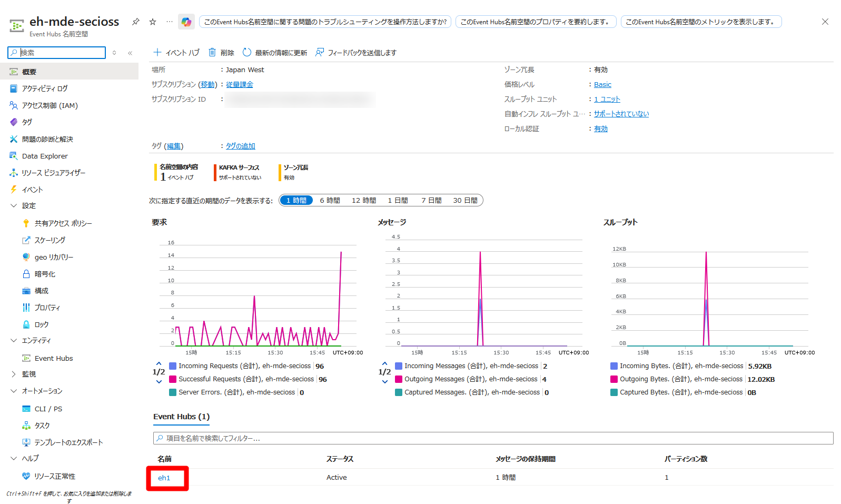Open the Copilot icon in header

click(x=186, y=22)
